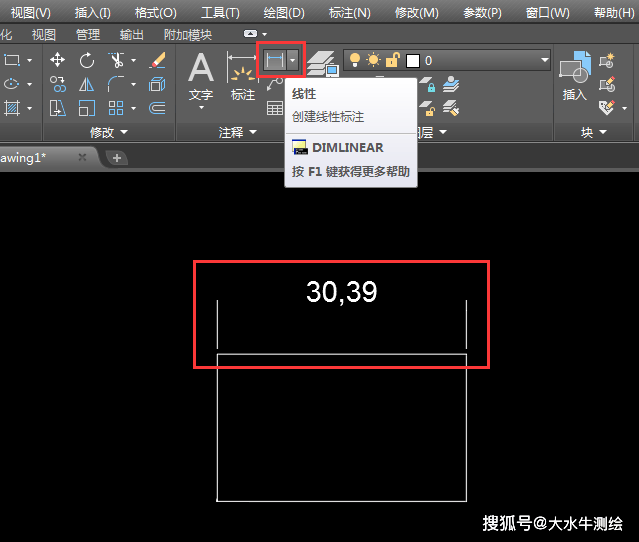This screenshot has height=542, width=639.
Task: Click the Linear dimension icon
Action: 273,61
